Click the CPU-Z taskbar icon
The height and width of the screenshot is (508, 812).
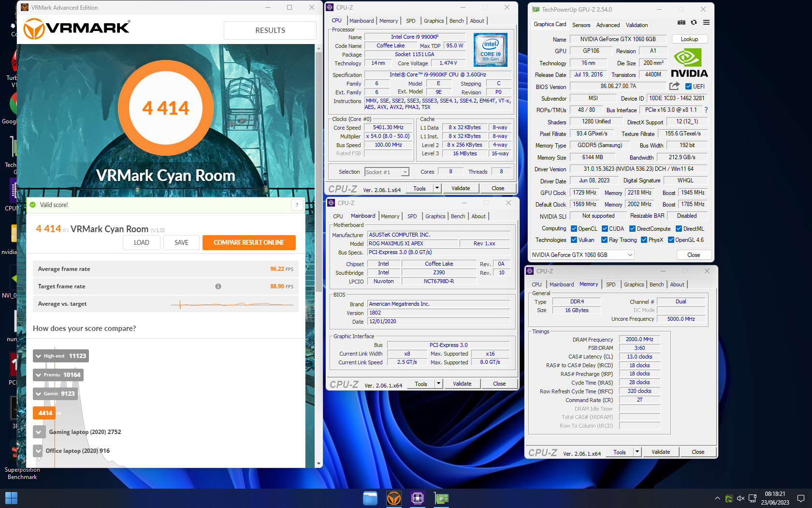[417, 498]
